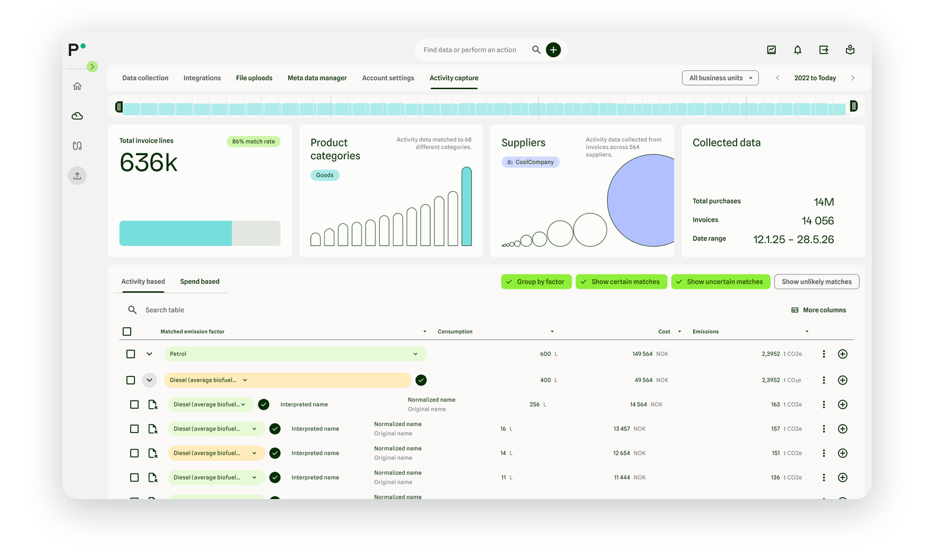Switch to the Spend based tab
The height and width of the screenshot is (560, 934).
(x=200, y=281)
